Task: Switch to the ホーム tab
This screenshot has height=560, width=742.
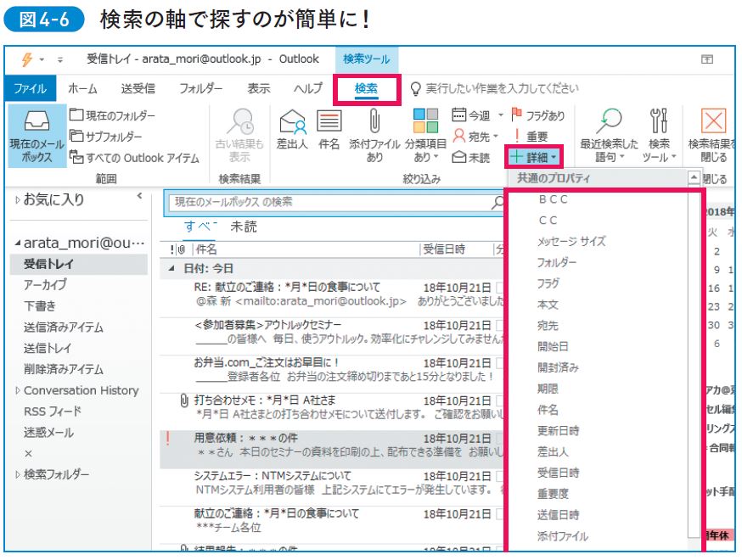Action: point(82,88)
